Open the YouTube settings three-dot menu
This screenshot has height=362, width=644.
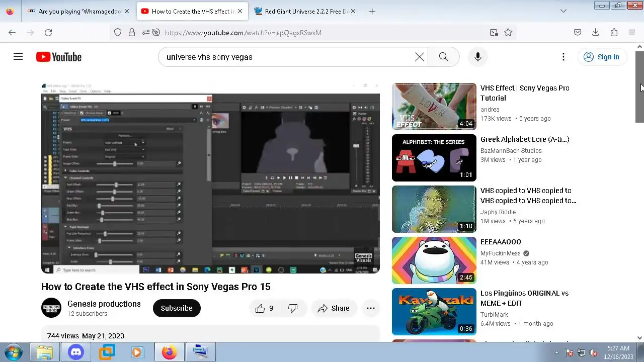click(x=563, y=57)
